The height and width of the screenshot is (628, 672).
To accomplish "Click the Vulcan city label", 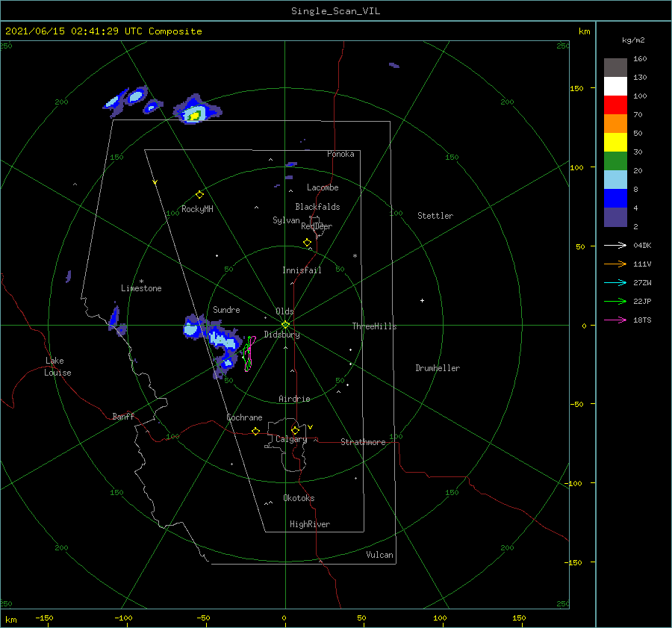I will tap(379, 555).
